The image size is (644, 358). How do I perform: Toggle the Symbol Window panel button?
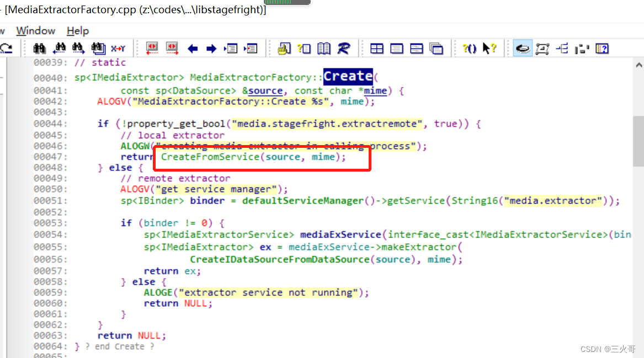pyautogui.click(x=602, y=49)
